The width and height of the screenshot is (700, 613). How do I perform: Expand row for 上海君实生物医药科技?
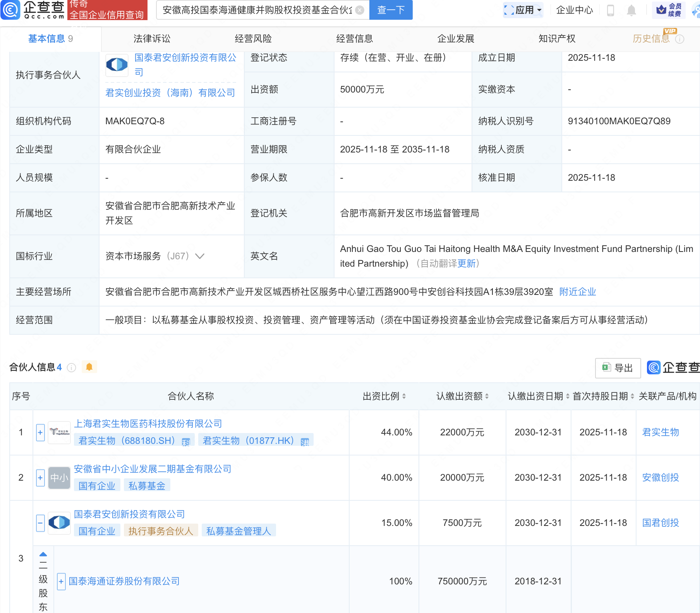coord(40,432)
